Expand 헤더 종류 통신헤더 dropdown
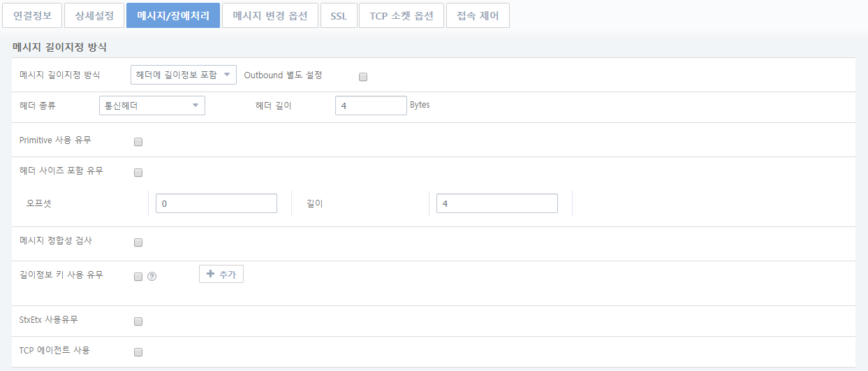 pyautogui.click(x=152, y=106)
